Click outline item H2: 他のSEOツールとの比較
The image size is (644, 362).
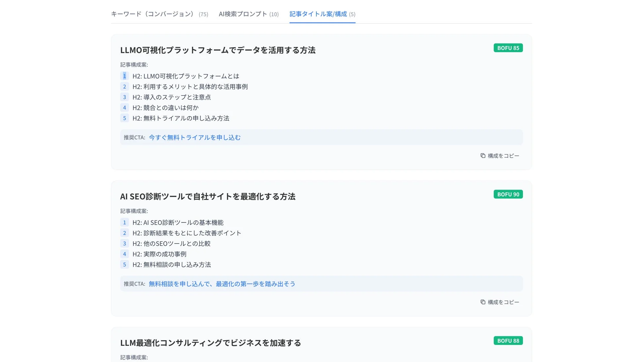click(x=172, y=244)
